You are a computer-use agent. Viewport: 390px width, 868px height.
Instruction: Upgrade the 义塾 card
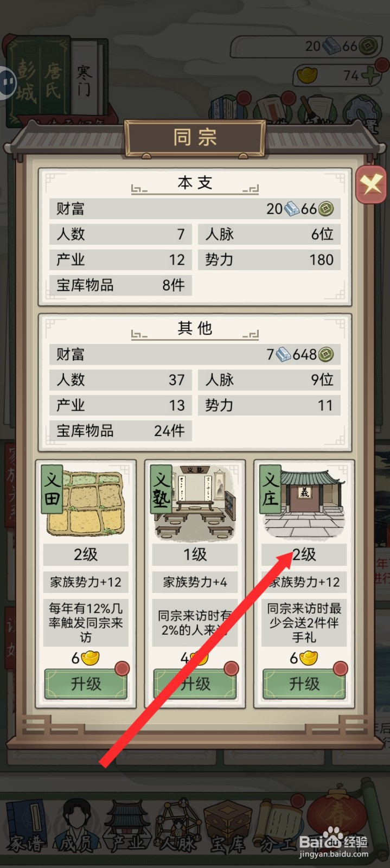[x=195, y=683]
